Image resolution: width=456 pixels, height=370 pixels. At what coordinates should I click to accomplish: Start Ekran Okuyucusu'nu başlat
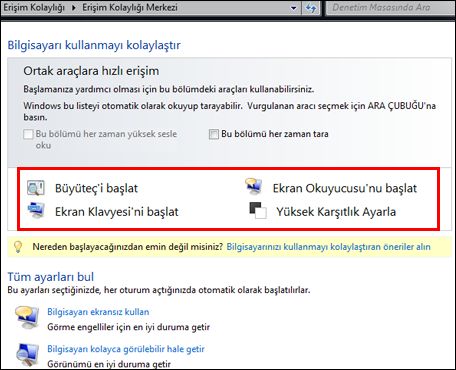coord(345,188)
